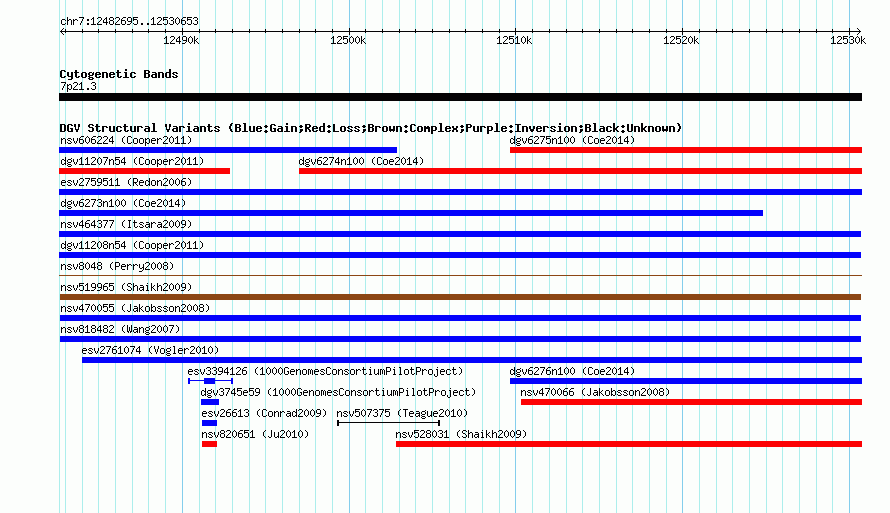
Task: Click the nsv519965 (Shaikh2009) label
Action: (x=126, y=287)
